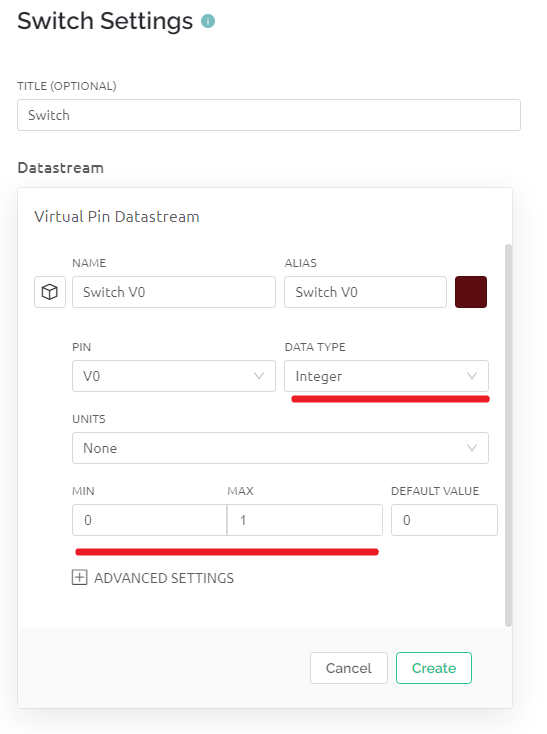Open the Integer data type dropdown
Viewport: 547px width, 734px height.
[x=387, y=376]
